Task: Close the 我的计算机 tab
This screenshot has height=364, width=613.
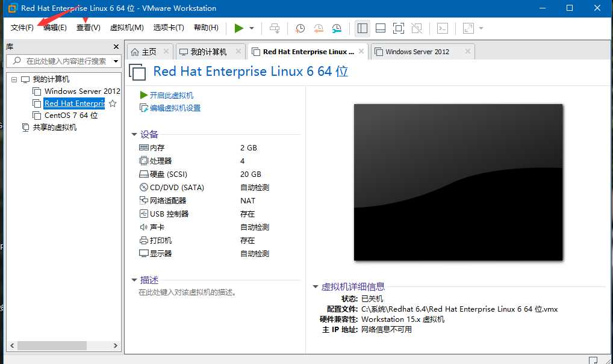Action: tap(238, 51)
